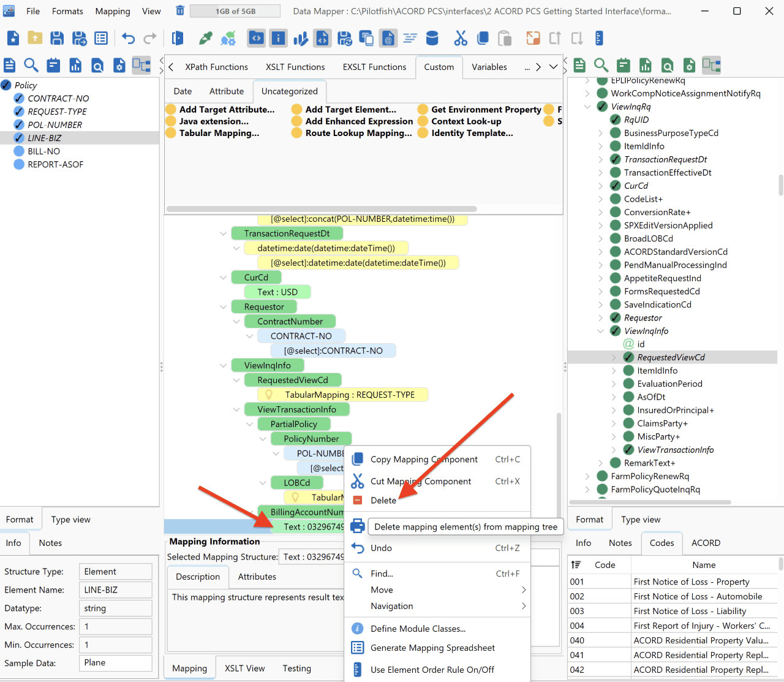Click the open folder toolbar icon
Image resolution: width=784 pixels, height=682 pixels.
click(x=35, y=38)
